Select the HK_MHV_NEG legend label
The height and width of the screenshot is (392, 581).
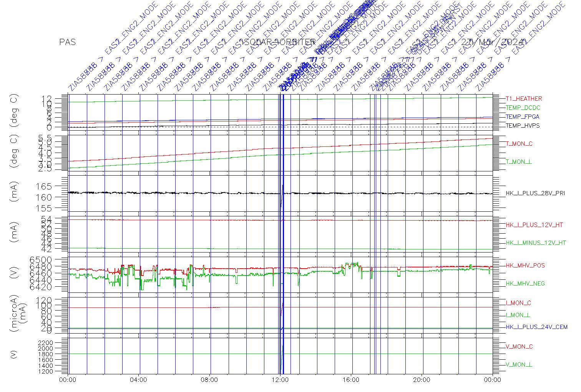coord(525,284)
